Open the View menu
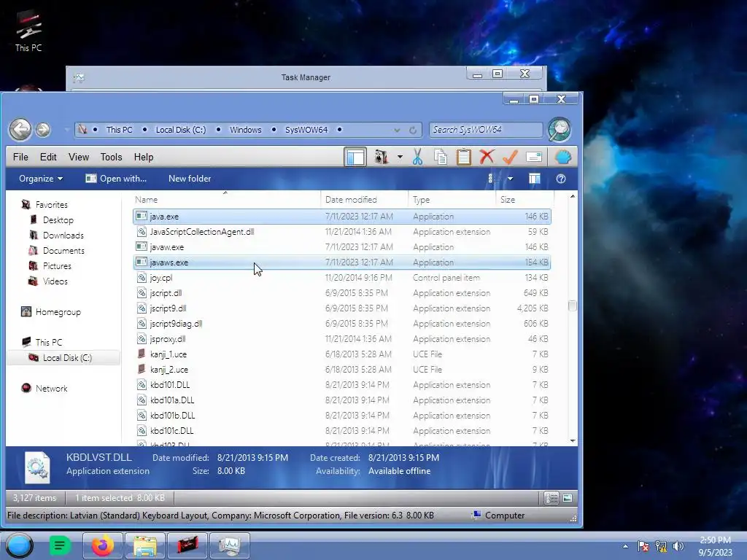 coord(79,157)
